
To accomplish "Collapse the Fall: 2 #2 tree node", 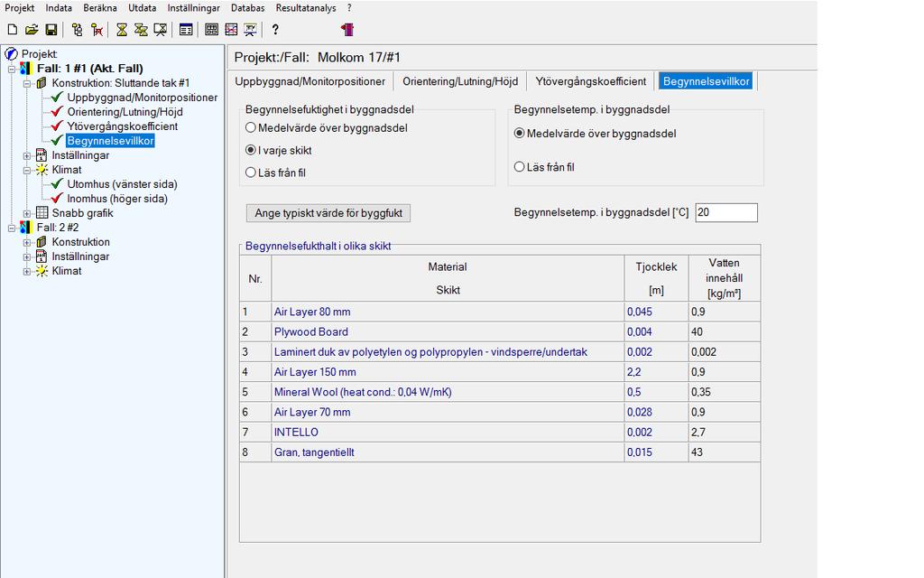I will 11,228.
